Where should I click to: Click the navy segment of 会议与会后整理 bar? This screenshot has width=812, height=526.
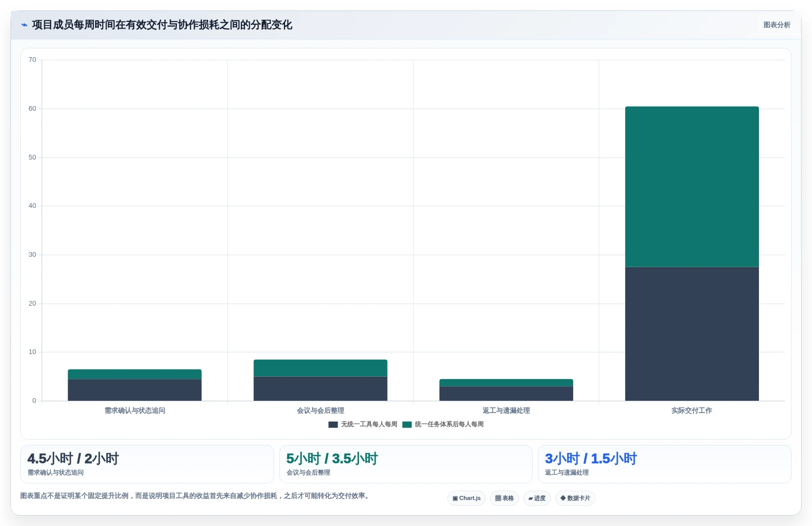coord(320,389)
